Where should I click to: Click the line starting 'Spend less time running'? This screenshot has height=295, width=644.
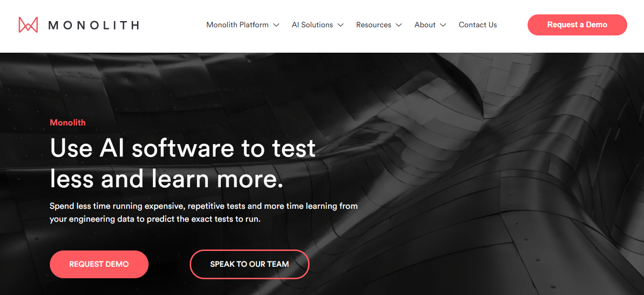(204, 206)
